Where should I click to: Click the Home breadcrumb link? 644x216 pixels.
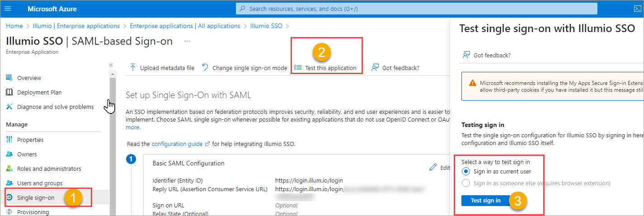point(14,26)
